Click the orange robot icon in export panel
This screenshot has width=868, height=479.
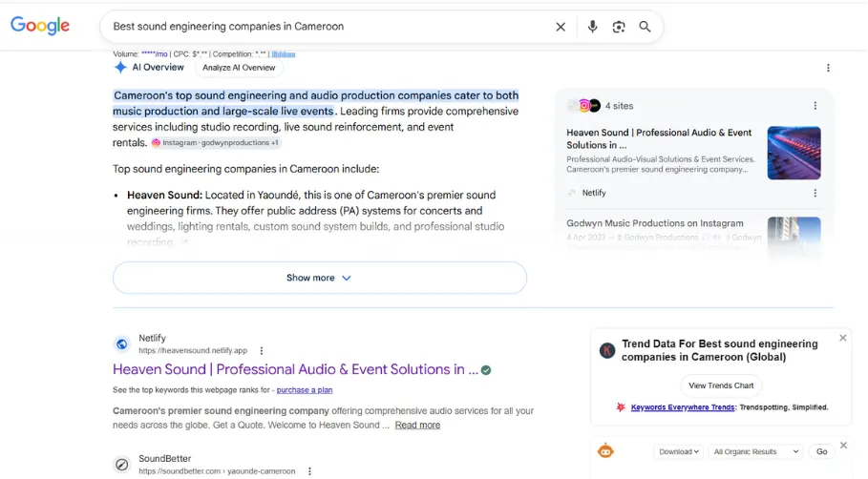(605, 450)
